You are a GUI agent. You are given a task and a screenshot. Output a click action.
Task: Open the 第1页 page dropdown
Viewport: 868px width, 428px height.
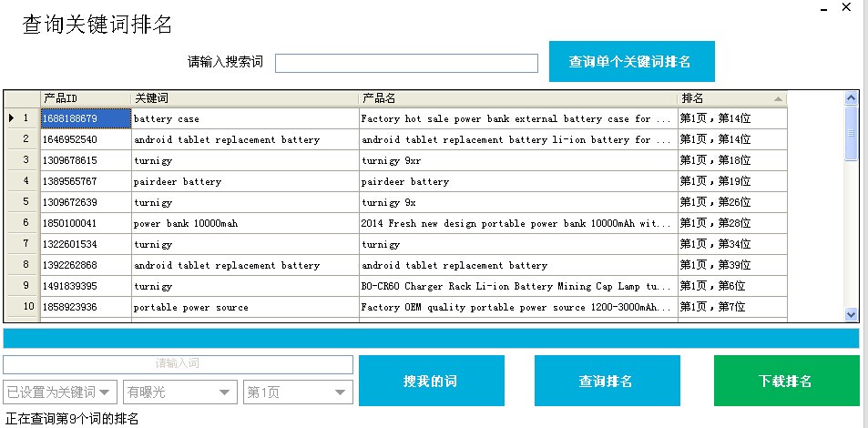[297, 392]
